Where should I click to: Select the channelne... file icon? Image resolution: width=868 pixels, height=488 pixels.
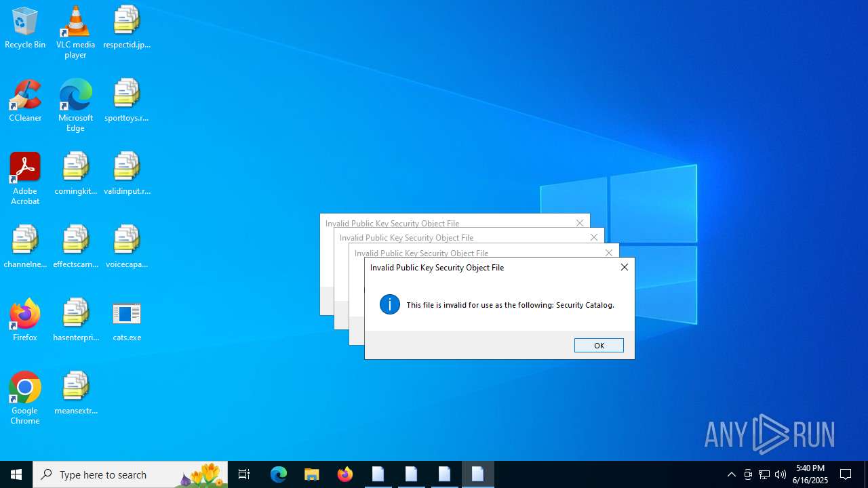click(25, 248)
